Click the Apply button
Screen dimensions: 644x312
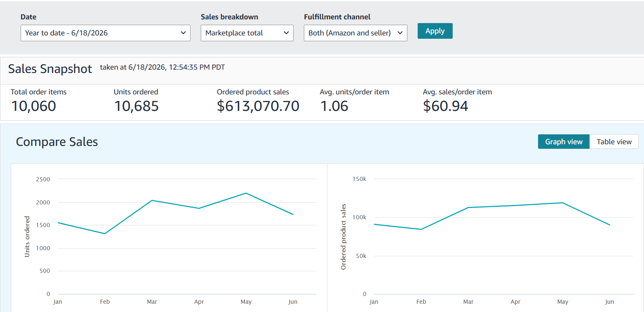coord(435,31)
